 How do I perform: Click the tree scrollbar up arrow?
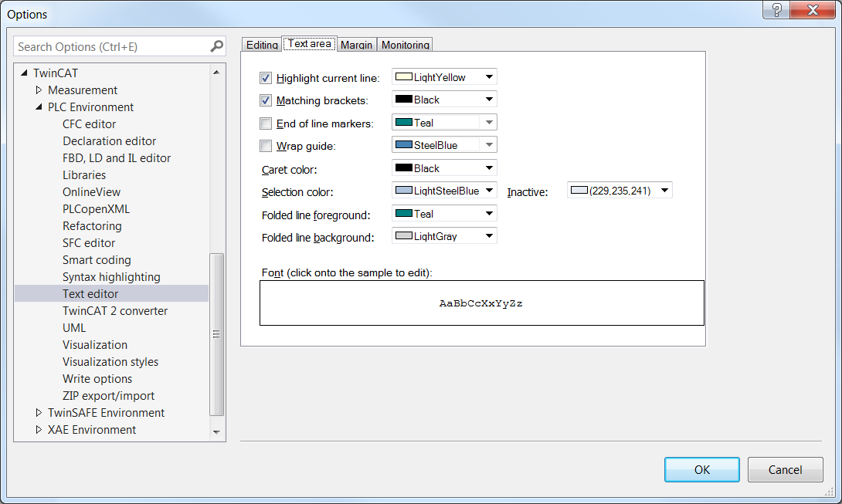click(216, 72)
